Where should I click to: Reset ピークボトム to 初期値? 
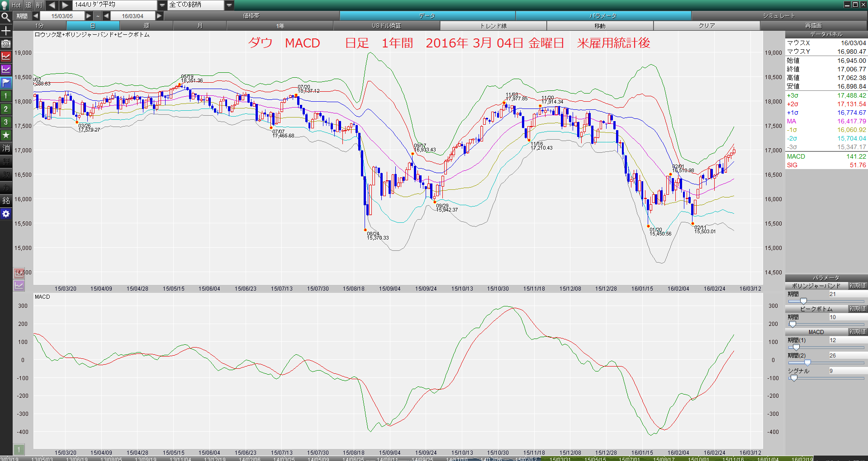coord(858,309)
